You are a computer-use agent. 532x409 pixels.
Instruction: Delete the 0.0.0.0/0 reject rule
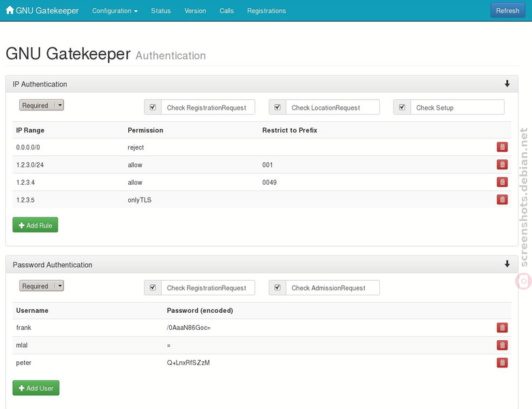click(x=502, y=147)
